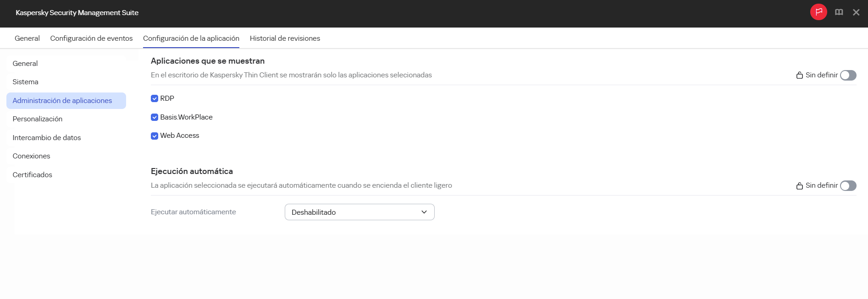Select Configuración de la aplicación tab
Image resolution: width=868 pixels, height=299 pixels.
point(191,38)
